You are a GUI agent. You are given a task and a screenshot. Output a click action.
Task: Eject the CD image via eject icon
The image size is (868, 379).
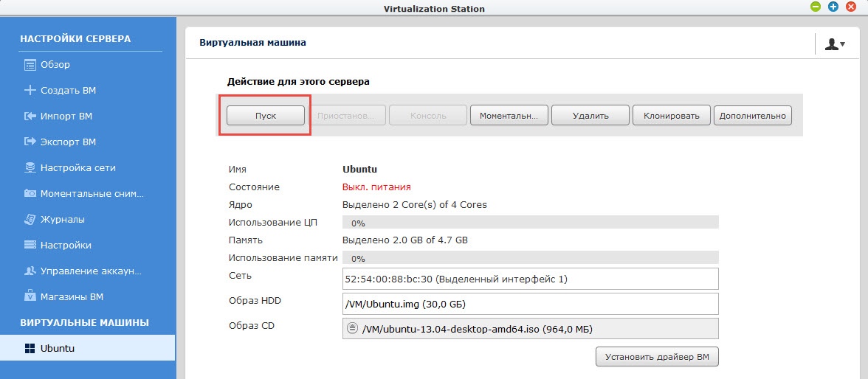point(353,328)
